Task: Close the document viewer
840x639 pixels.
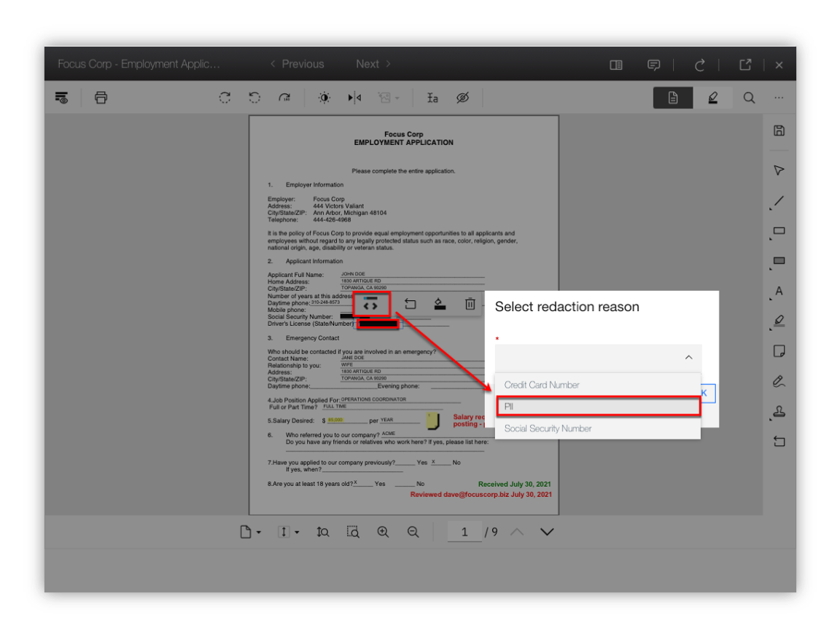Action: point(779,65)
